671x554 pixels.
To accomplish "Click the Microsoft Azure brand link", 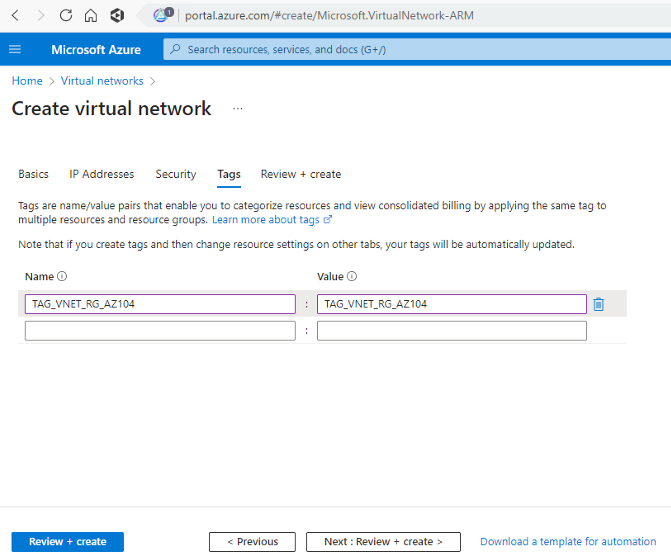I will 96,50.
